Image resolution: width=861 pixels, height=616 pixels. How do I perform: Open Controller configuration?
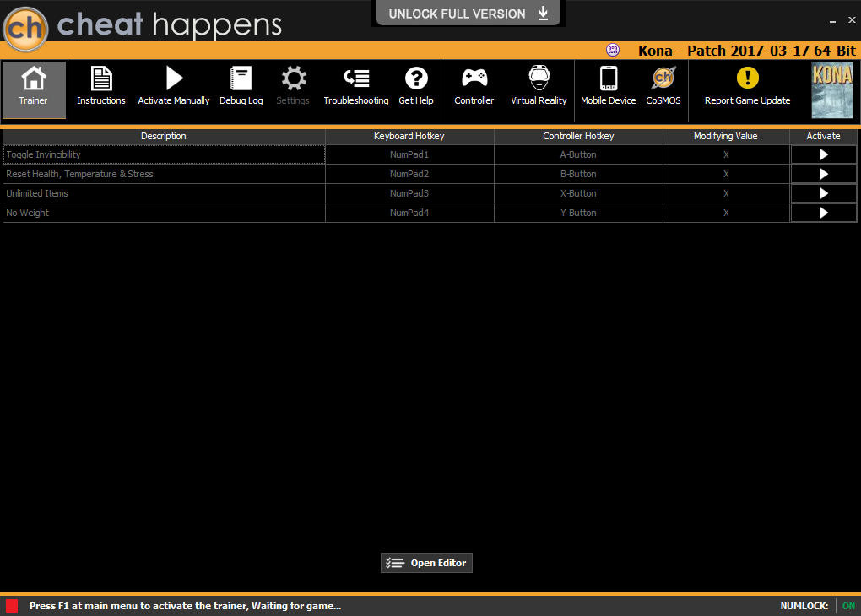pyautogui.click(x=474, y=86)
